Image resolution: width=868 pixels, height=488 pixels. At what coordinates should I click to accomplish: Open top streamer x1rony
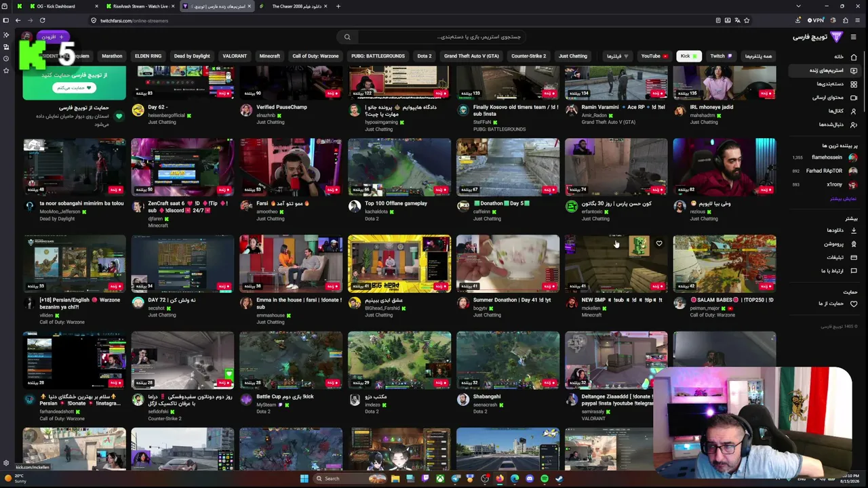click(x=825, y=184)
